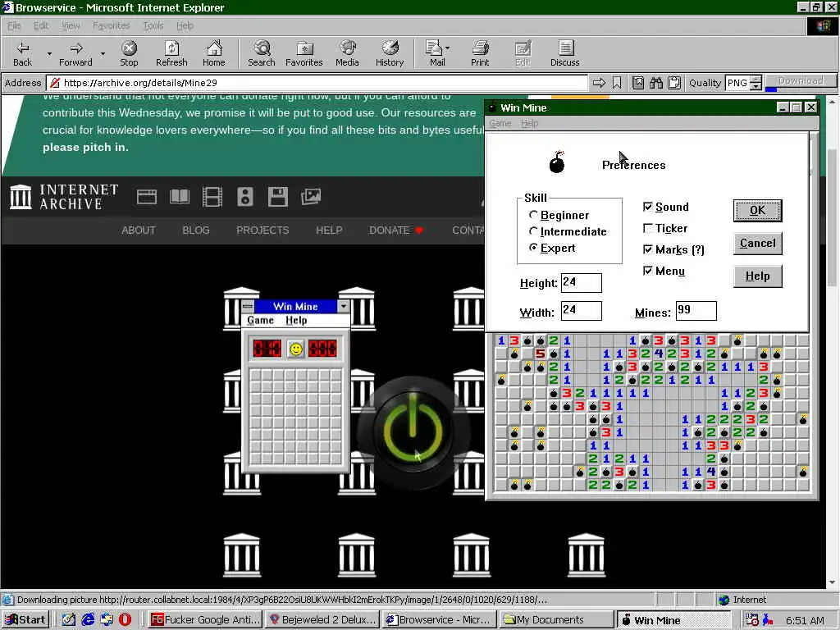Go to the Home page
This screenshot has width=840, height=630.
[x=214, y=53]
